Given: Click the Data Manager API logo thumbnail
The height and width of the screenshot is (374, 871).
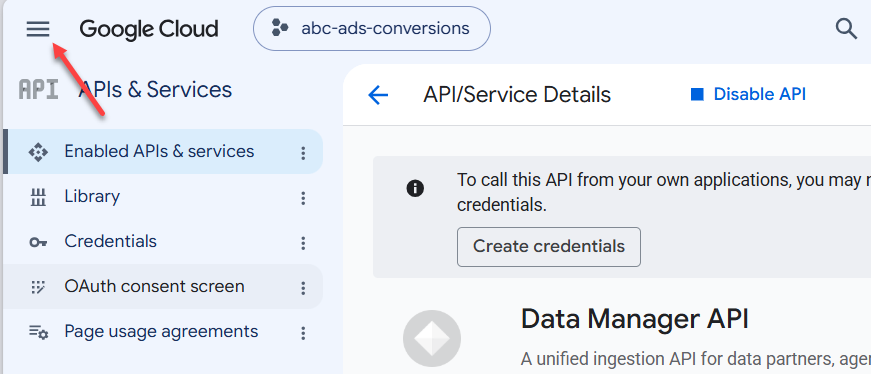Looking at the screenshot, I should pos(432,339).
